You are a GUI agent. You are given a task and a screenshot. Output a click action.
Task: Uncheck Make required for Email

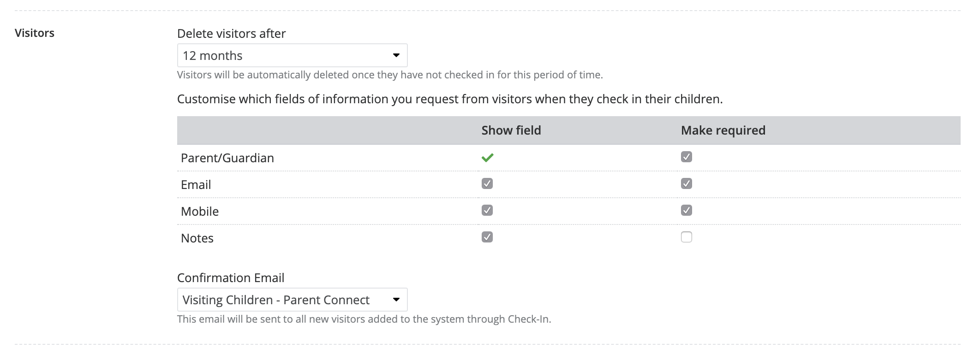pos(686,184)
